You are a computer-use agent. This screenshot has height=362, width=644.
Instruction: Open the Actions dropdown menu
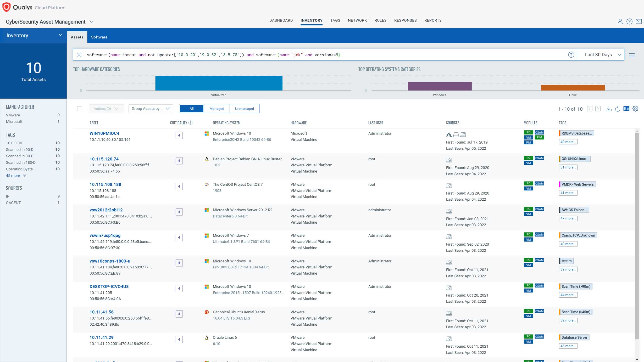[105, 108]
